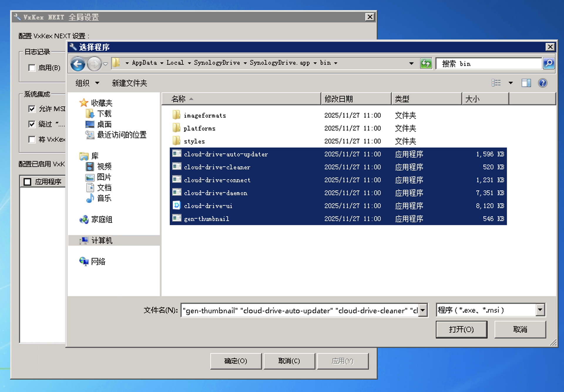Screen dimensions: 564x392
Task: Toggle the preview pane icon
Action: click(x=526, y=83)
